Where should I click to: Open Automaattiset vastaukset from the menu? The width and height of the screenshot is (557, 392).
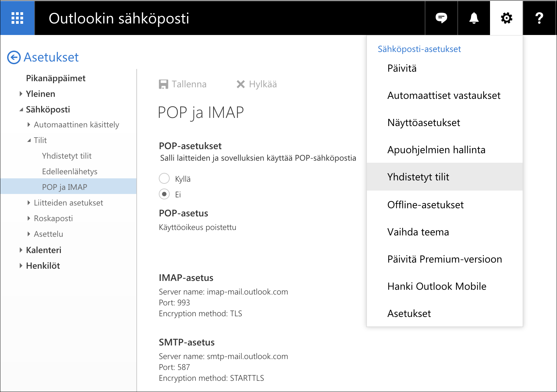click(x=444, y=95)
